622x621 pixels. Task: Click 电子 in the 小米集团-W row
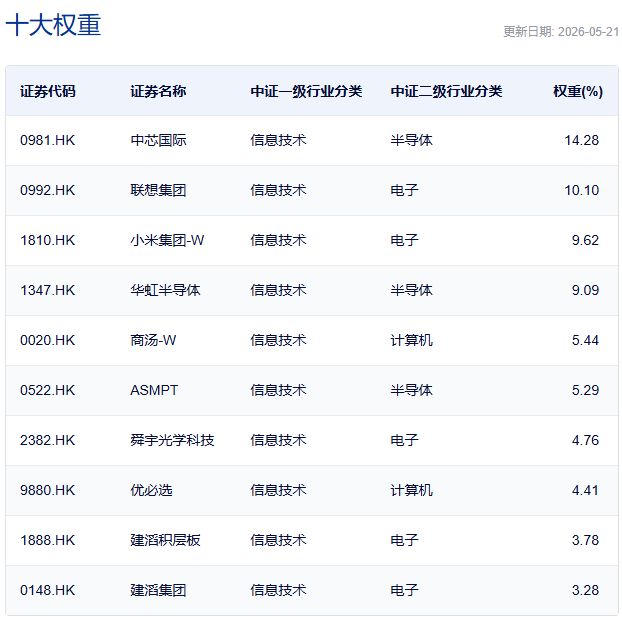pos(404,240)
